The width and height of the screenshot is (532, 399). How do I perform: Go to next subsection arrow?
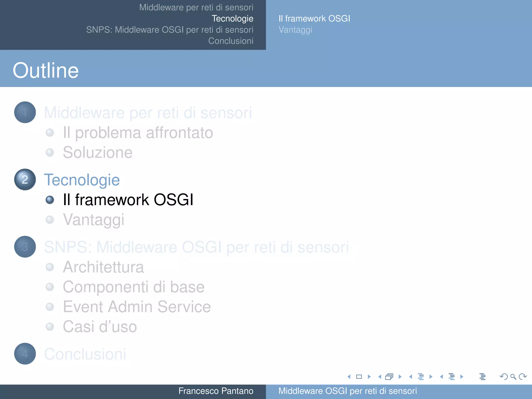pyautogui.click(x=431, y=377)
